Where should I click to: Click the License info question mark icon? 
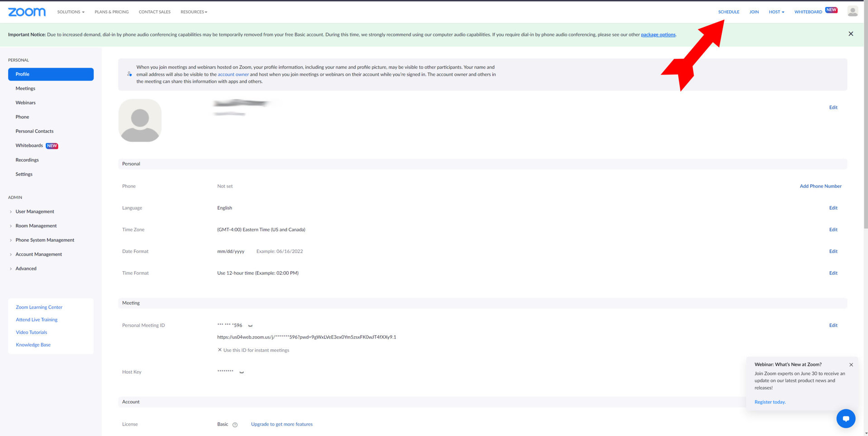(x=235, y=425)
